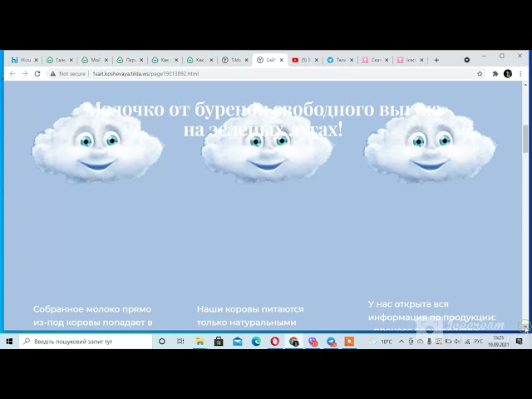Expand hidden system tray icons

tap(401, 342)
